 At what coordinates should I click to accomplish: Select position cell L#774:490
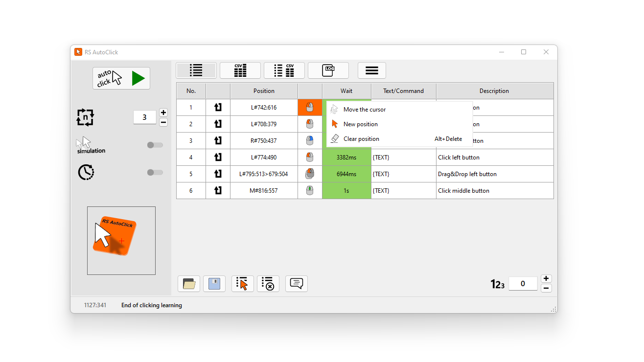[x=264, y=158]
